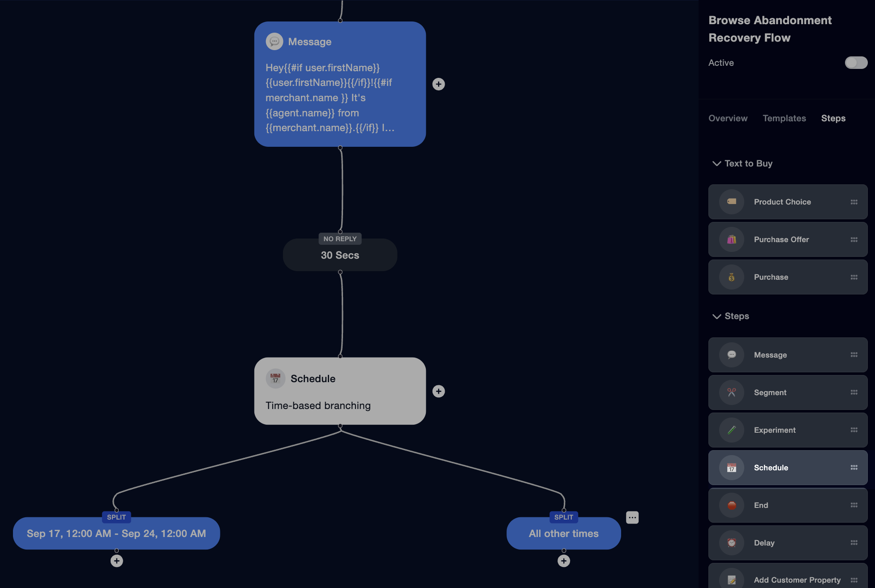
Task: Click the plus button beside Schedule node
Action: click(438, 391)
